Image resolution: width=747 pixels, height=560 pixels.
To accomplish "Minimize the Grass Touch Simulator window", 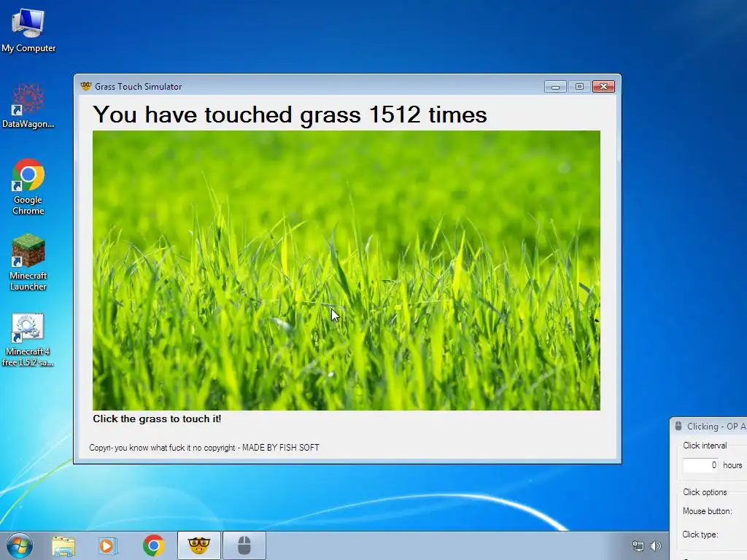I will click(x=555, y=87).
